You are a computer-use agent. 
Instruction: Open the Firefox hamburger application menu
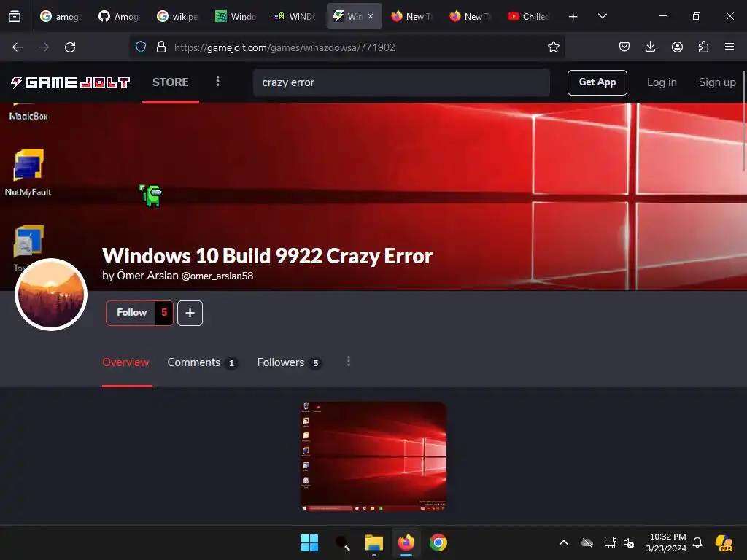tap(729, 47)
